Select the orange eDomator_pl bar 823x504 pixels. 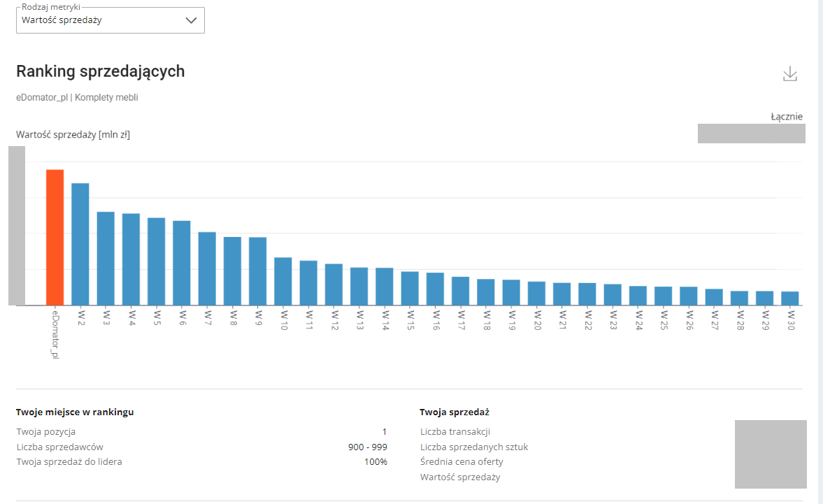(x=55, y=238)
